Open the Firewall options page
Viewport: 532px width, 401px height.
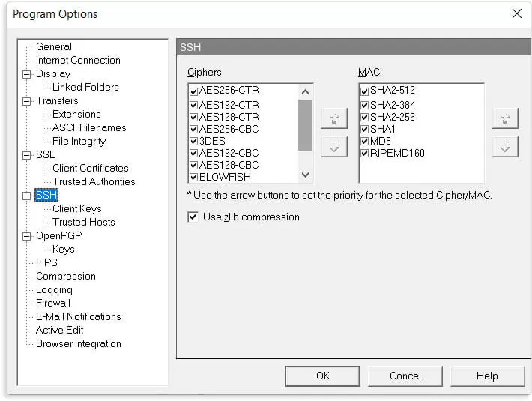(x=53, y=303)
